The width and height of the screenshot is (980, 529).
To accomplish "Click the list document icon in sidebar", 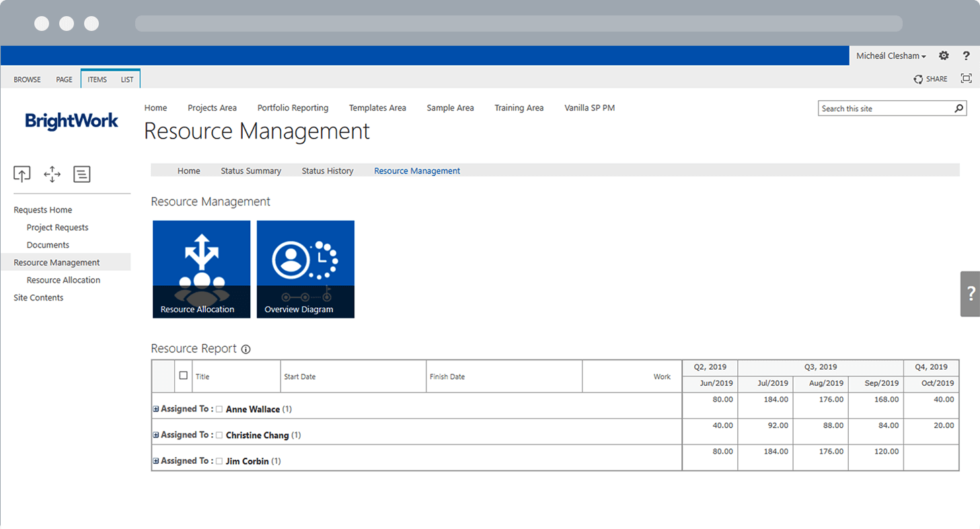I will pos(81,175).
